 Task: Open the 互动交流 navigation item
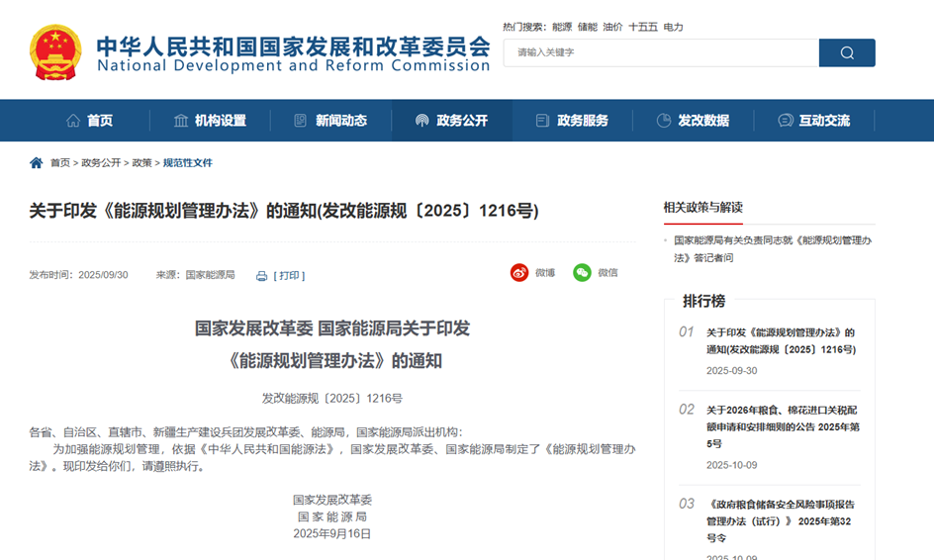[x=813, y=121]
